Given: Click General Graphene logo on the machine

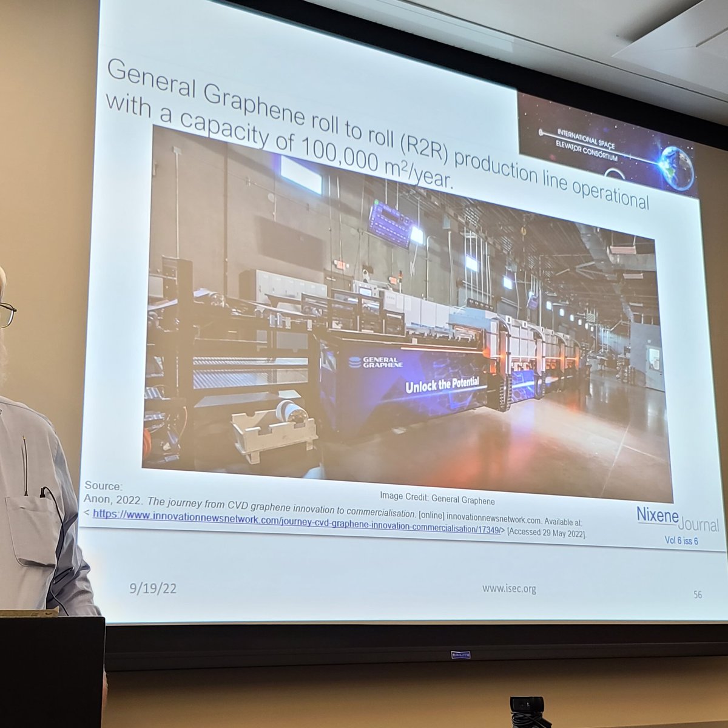Looking at the screenshot, I should 376,363.
